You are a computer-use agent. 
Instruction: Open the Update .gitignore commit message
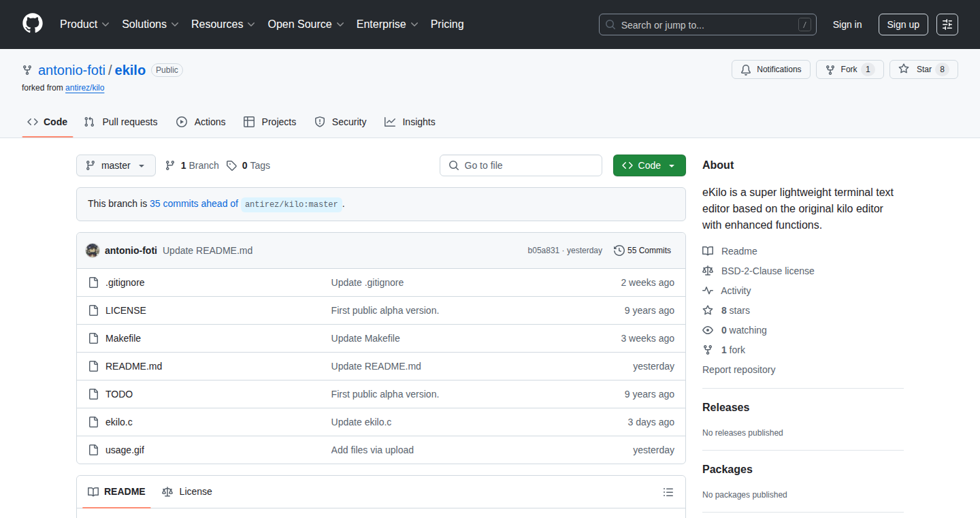[367, 282]
